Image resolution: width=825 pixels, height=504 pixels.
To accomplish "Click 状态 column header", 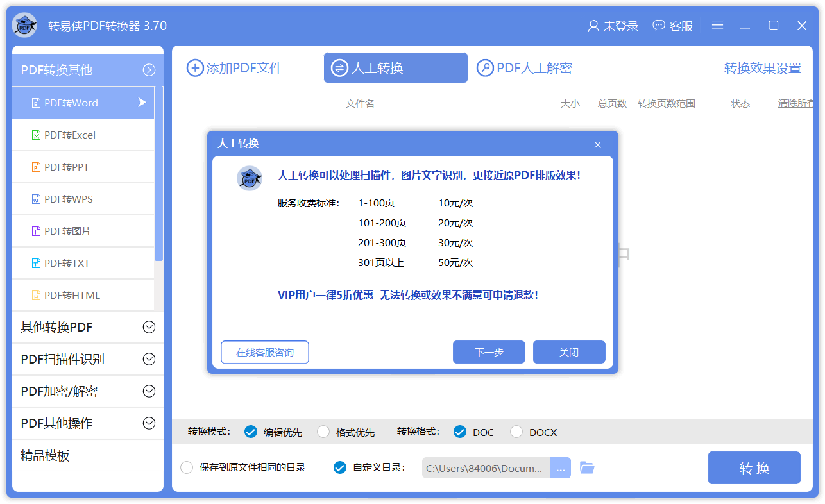I will pos(740,103).
